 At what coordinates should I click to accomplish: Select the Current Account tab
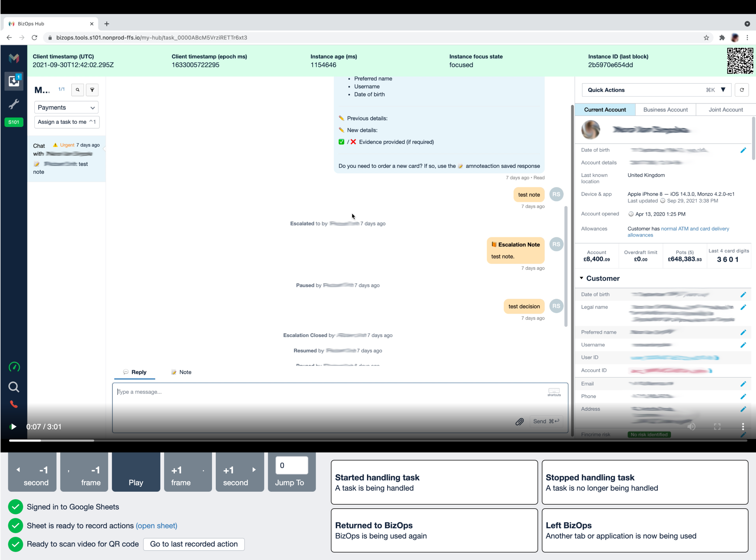click(605, 109)
